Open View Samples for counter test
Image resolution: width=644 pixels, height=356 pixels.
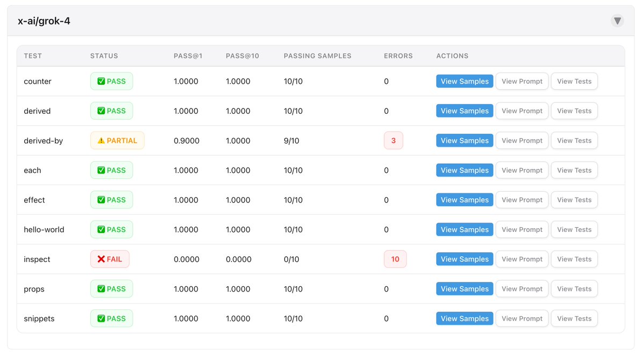pos(465,81)
